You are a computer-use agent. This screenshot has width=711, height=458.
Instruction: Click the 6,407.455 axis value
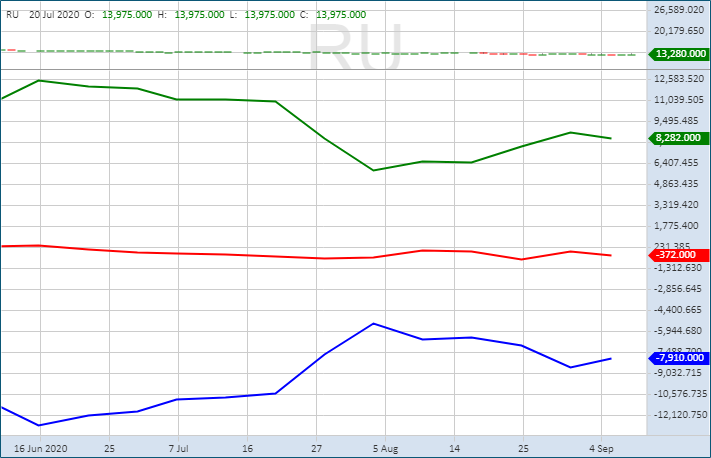[676, 162]
